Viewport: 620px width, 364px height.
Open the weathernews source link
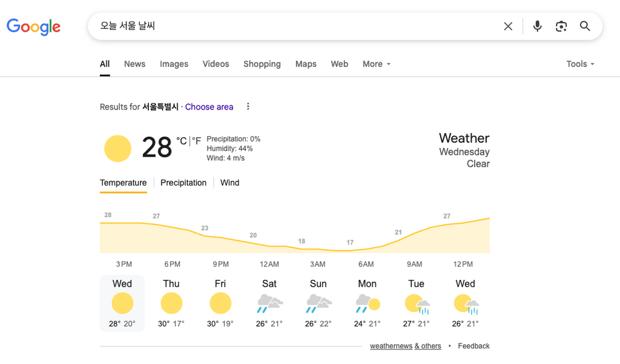point(391,346)
